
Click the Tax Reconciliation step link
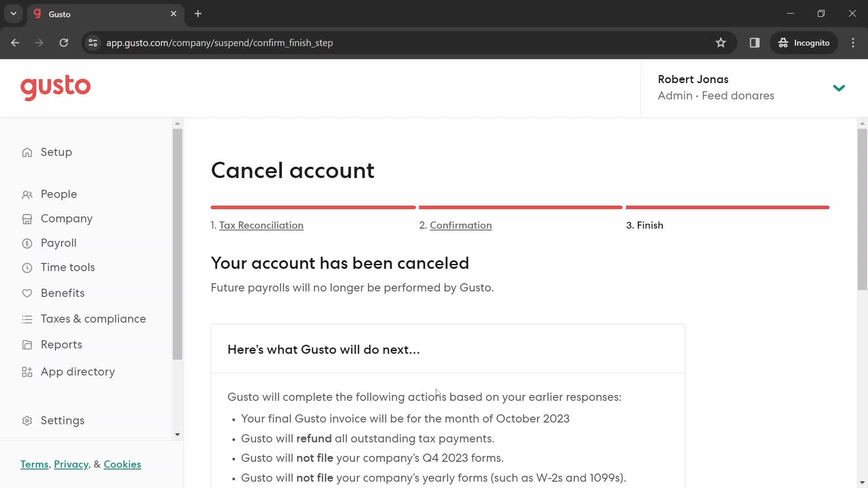[261, 225]
